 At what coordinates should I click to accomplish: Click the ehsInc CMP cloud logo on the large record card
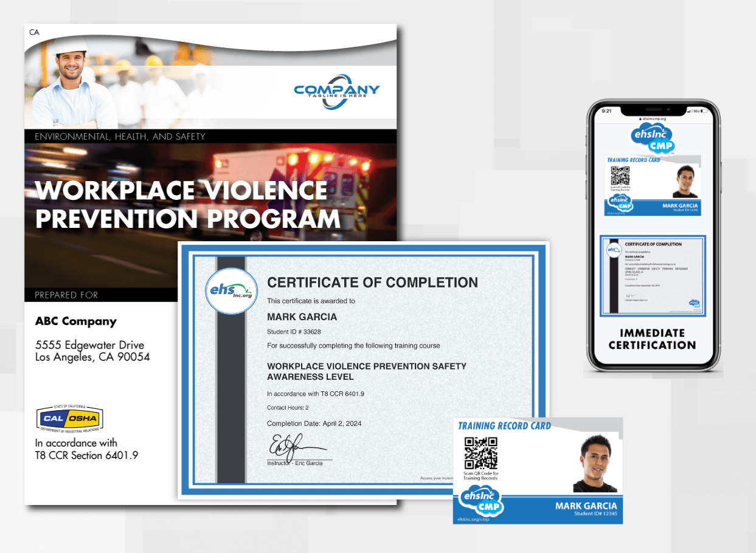[x=481, y=501]
